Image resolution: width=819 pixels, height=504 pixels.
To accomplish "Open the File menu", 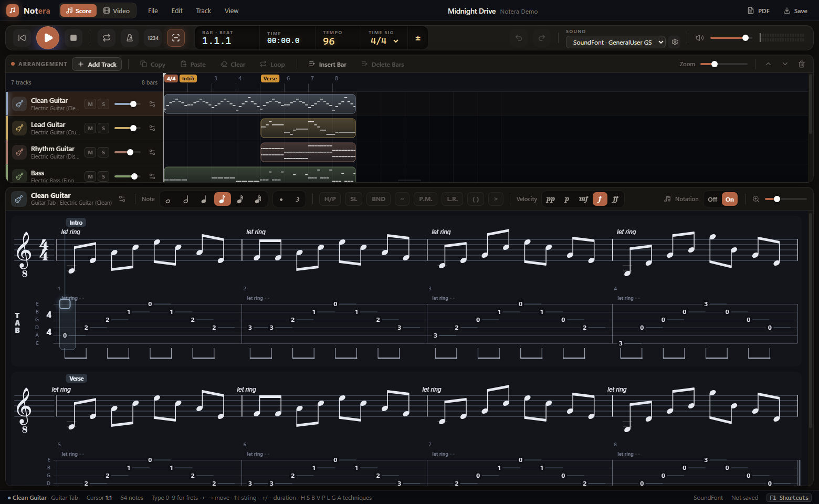I will point(153,10).
